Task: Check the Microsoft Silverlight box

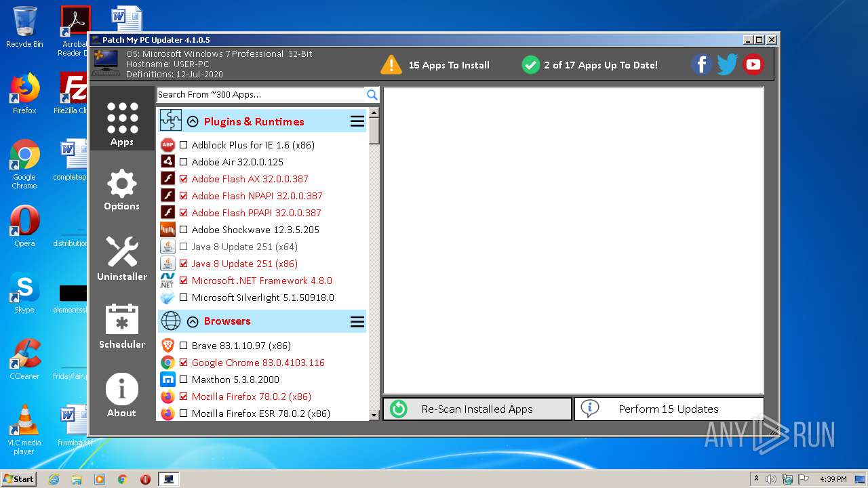Action: [183, 298]
